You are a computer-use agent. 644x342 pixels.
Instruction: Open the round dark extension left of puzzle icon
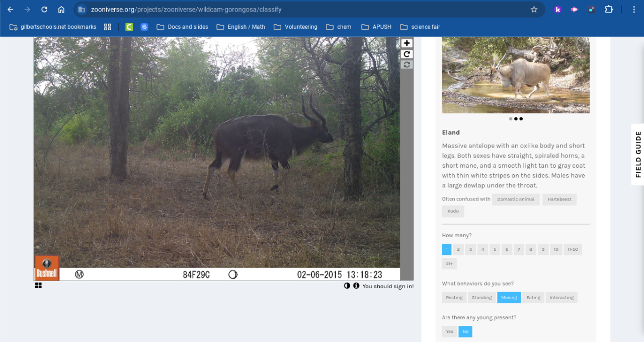click(592, 10)
